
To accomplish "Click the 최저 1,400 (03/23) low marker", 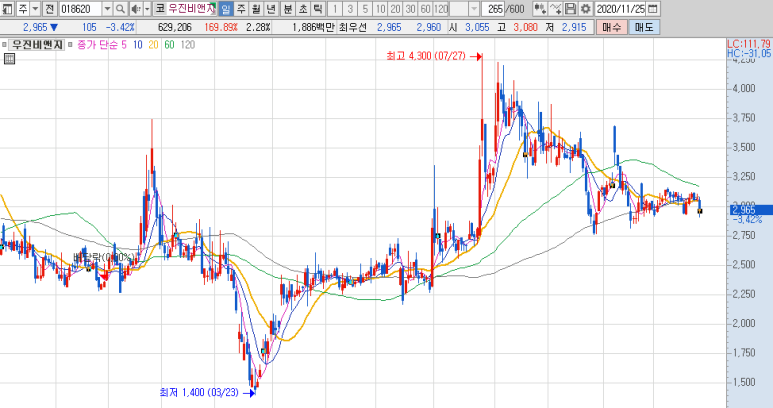I will pyautogui.click(x=207, y=393).
